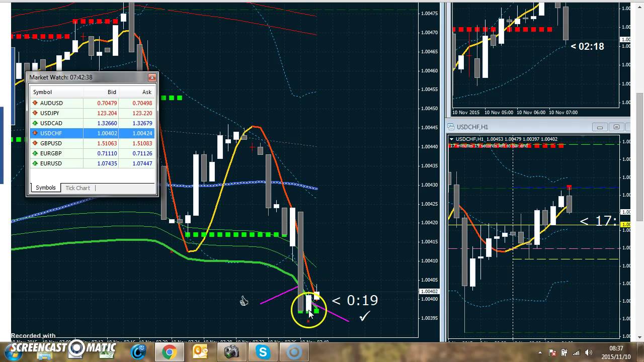Select EURGBP symbol in Market Watch
Screen dimensions: 644x362
51,153
